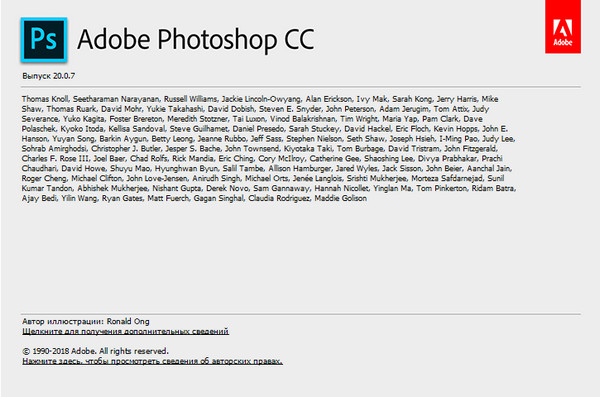Viewport: 600px width, 397px height.
Task: Click the name "Hyunghwan Byun" in credits
Action: pos(186,168)
